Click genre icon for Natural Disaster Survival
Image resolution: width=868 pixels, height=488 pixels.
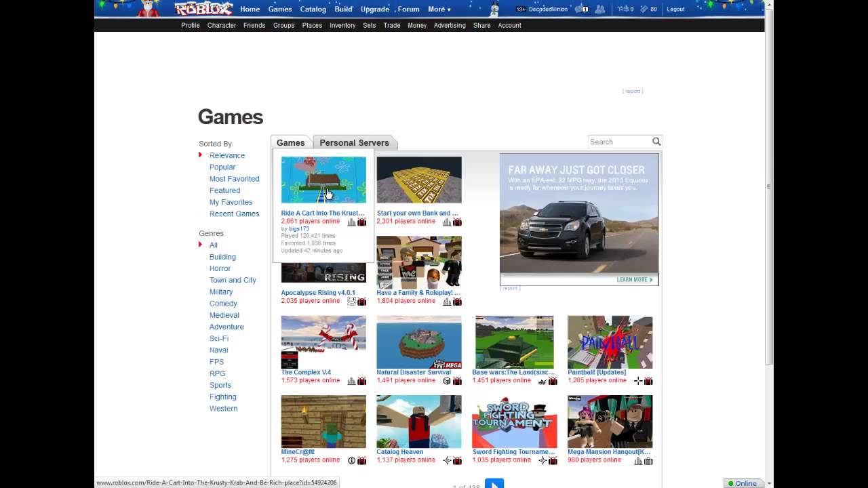[x=447, y=381]
